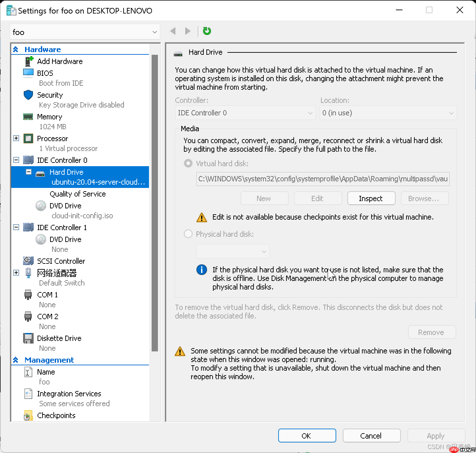Select the Virtual hard disk radio button

pos(188,164)
